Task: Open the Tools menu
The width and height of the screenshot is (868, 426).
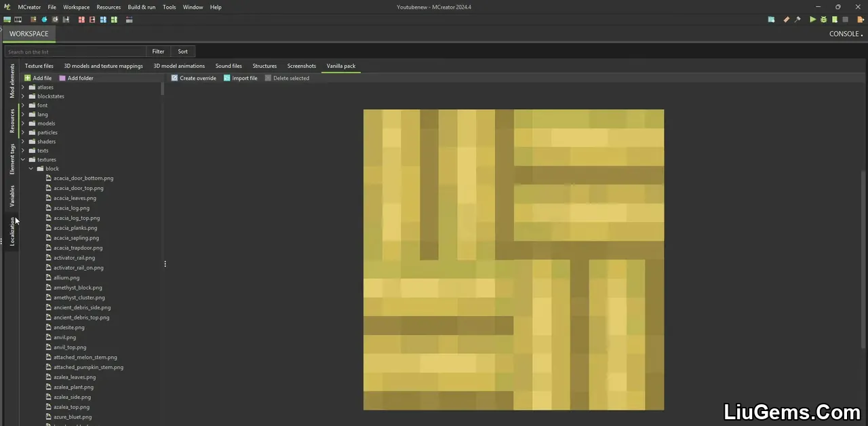Action: (x=170, y=7)
